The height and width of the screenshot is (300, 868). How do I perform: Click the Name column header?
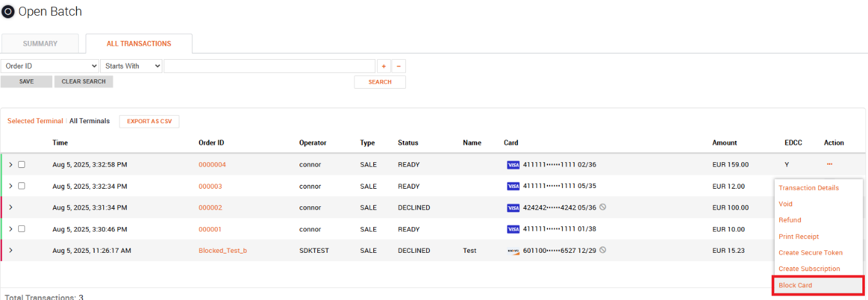tap(472, 143)
